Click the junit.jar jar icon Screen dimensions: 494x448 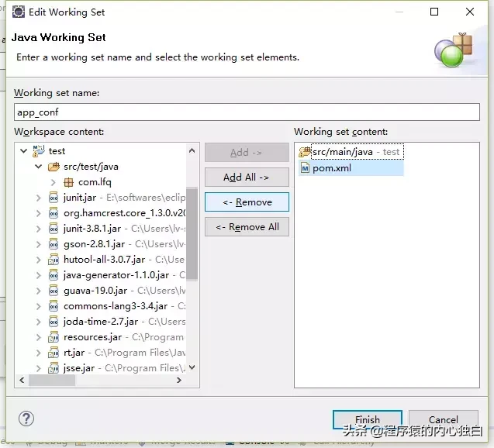point(54,198)
